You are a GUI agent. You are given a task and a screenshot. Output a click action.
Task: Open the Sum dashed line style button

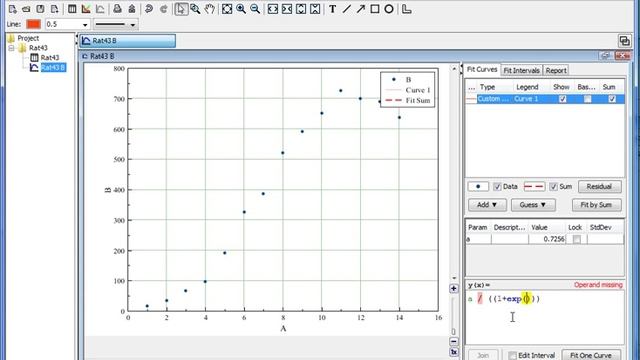pyautogui.click(x=534, y=187)
